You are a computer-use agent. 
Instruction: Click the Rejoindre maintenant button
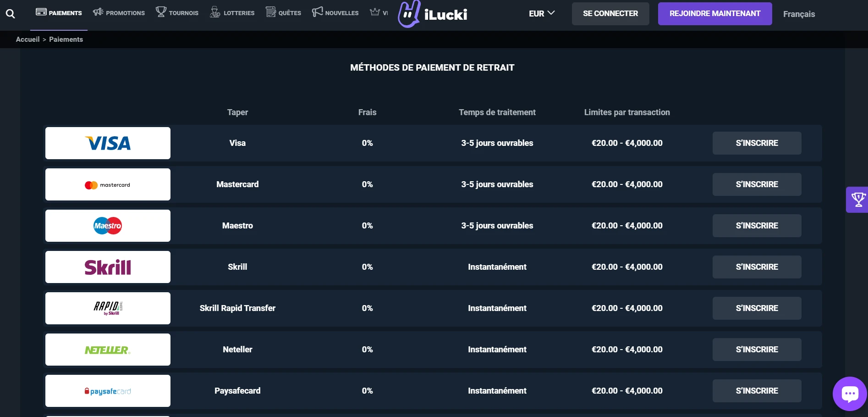715,14
